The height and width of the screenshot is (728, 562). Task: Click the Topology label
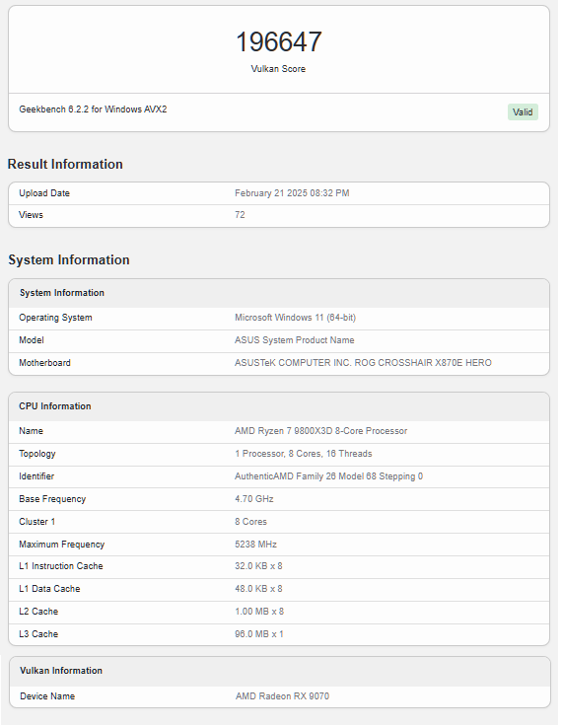tap(37, 454)
